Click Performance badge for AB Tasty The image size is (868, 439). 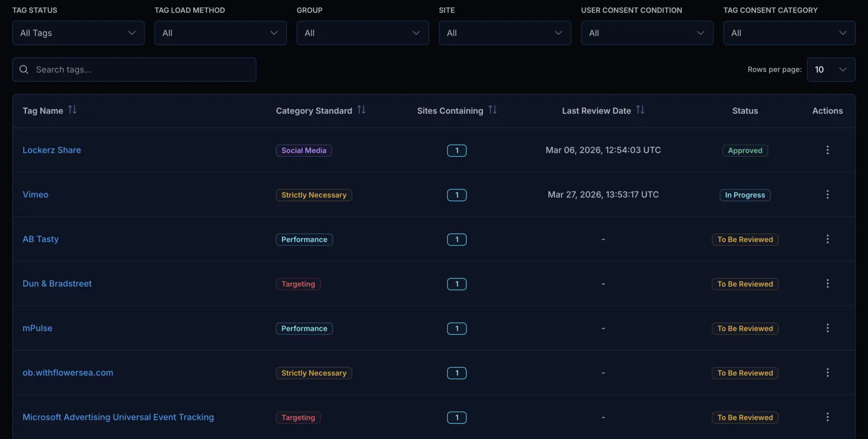click(304, 240)
